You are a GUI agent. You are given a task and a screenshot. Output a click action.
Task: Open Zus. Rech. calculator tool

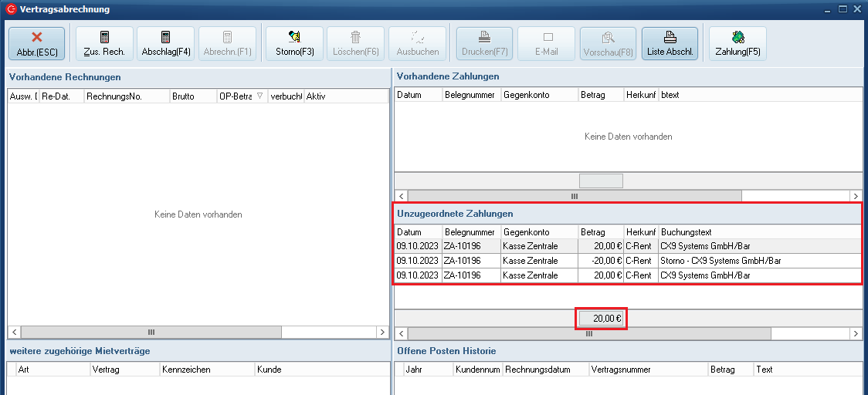point(104,43)
